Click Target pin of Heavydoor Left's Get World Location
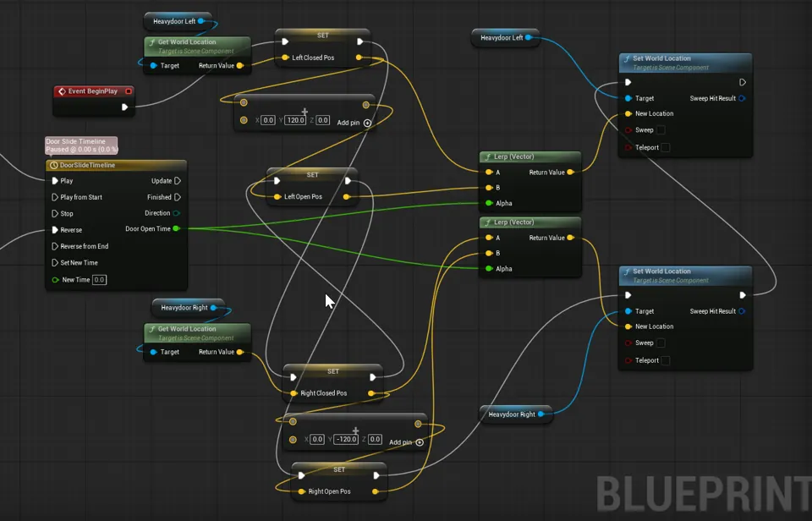The image size is (812, 521). [153, 66]
